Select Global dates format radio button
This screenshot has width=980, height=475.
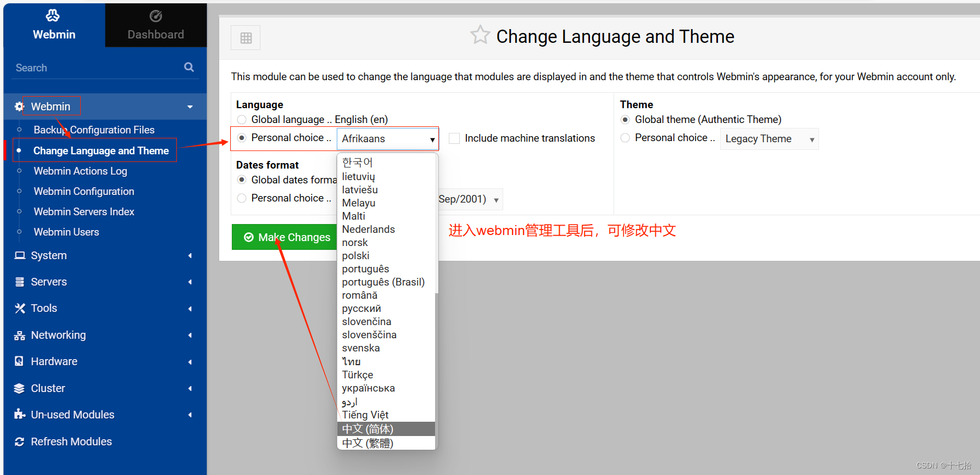point(242,180)
